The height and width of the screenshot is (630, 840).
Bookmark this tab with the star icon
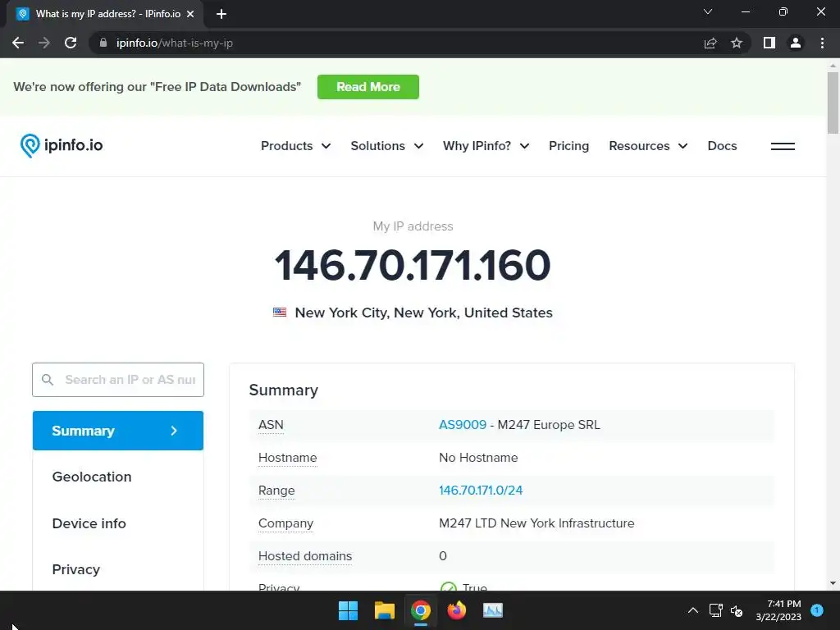(x=737, y=43)
